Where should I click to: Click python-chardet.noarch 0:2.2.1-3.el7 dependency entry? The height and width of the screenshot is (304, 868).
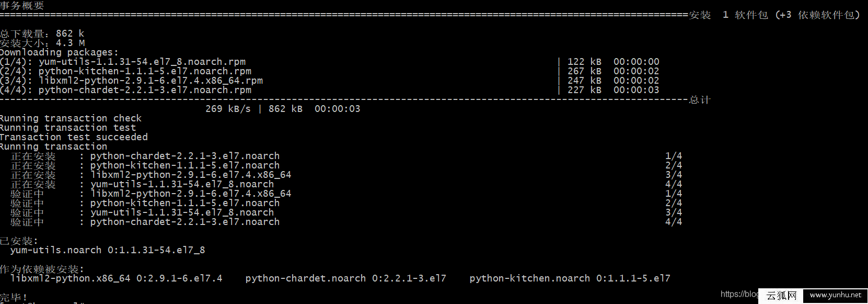[346, 279]
